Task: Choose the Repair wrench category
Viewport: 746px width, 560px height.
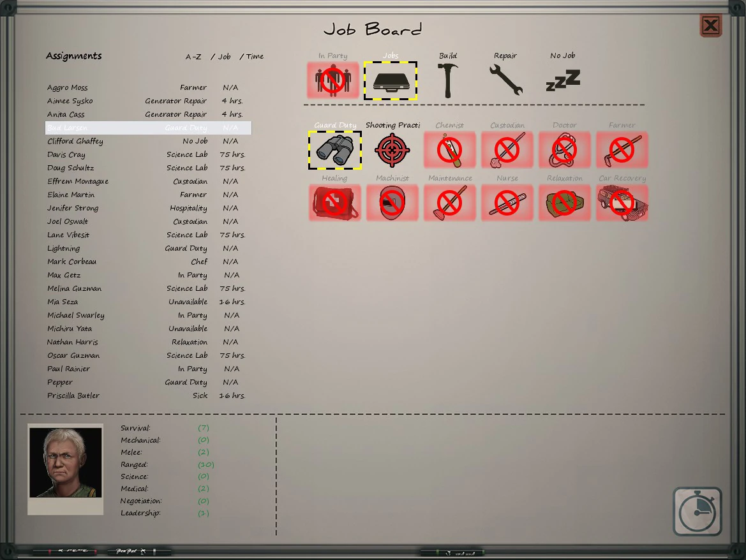Action: (x=506, y=80)
